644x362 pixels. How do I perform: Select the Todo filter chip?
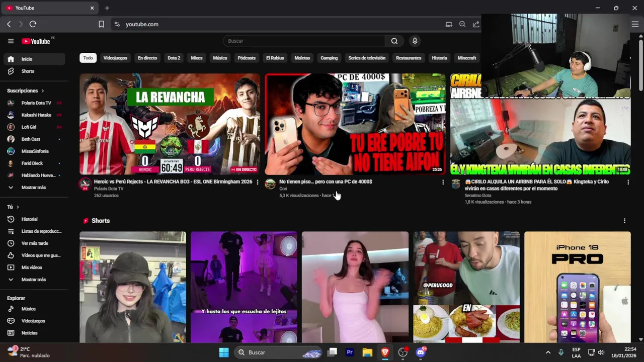[x=88, y=58]
